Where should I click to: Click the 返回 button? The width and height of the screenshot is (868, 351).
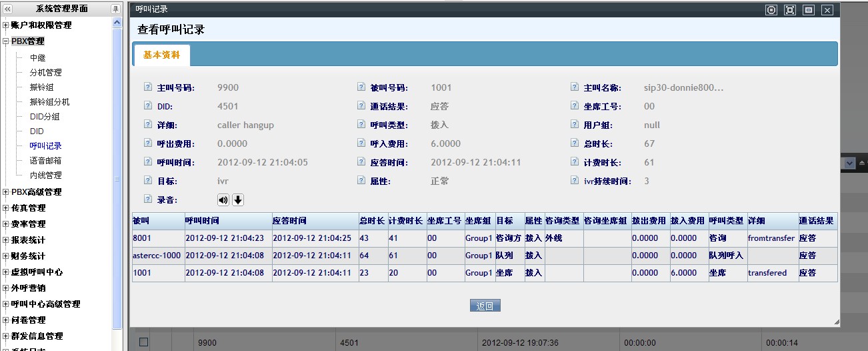[x=485, y=306]
